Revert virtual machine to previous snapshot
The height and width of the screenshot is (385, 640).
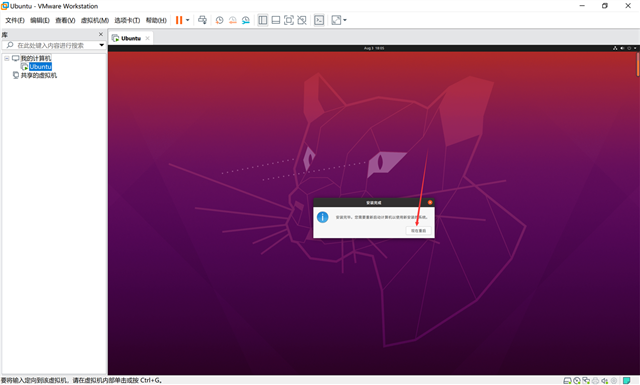point(233,20)
